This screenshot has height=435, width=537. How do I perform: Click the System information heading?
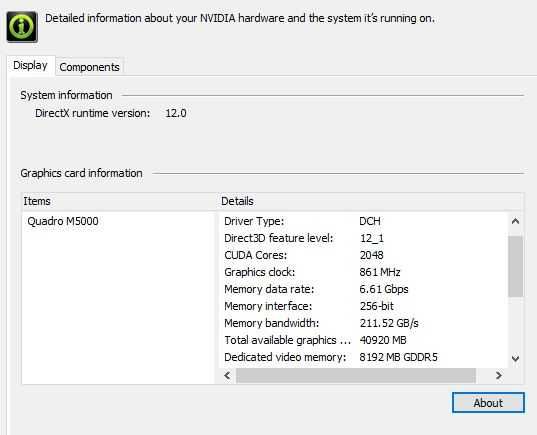coord(66,95)
